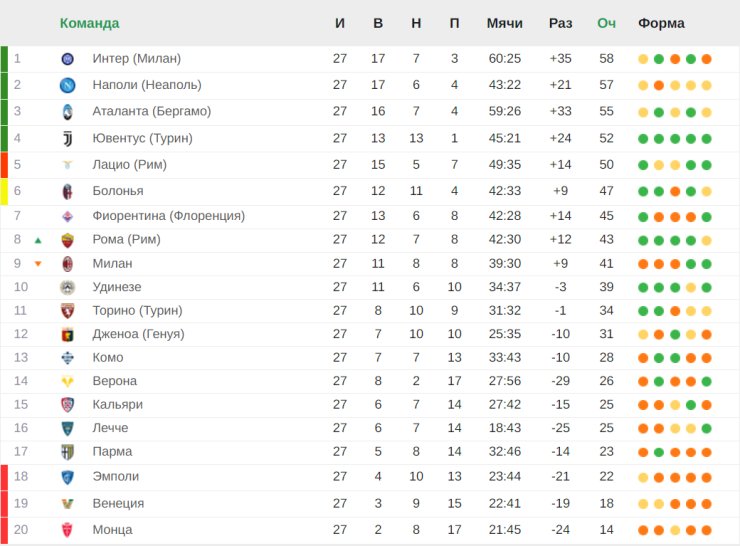Click the orange down arrow beside Milan
This screenshot has width=740, height=546.
pos(38,264)
